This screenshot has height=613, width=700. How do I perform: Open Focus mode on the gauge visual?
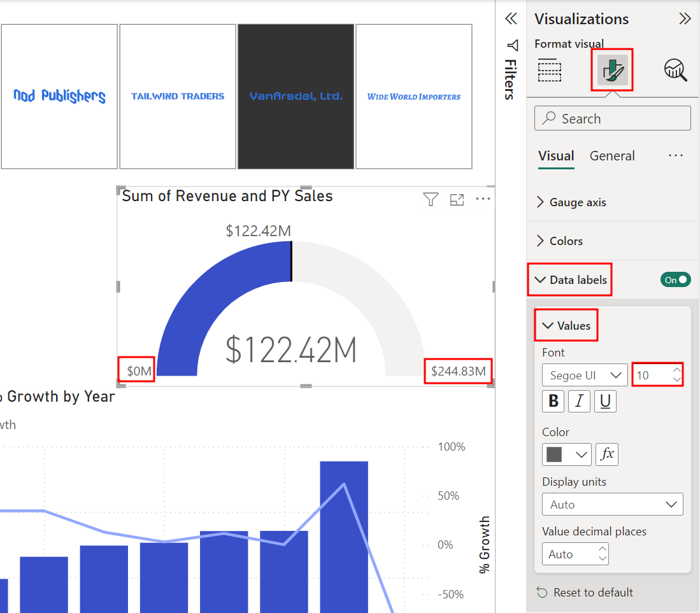(457, 200)
